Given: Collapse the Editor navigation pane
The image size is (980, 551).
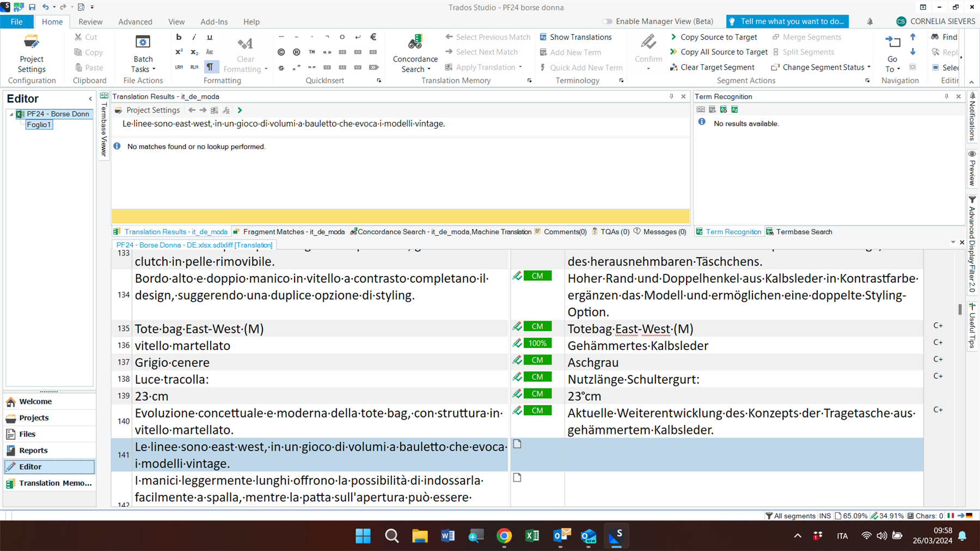Looking at the screenshot, I should (x=90, y=99).
